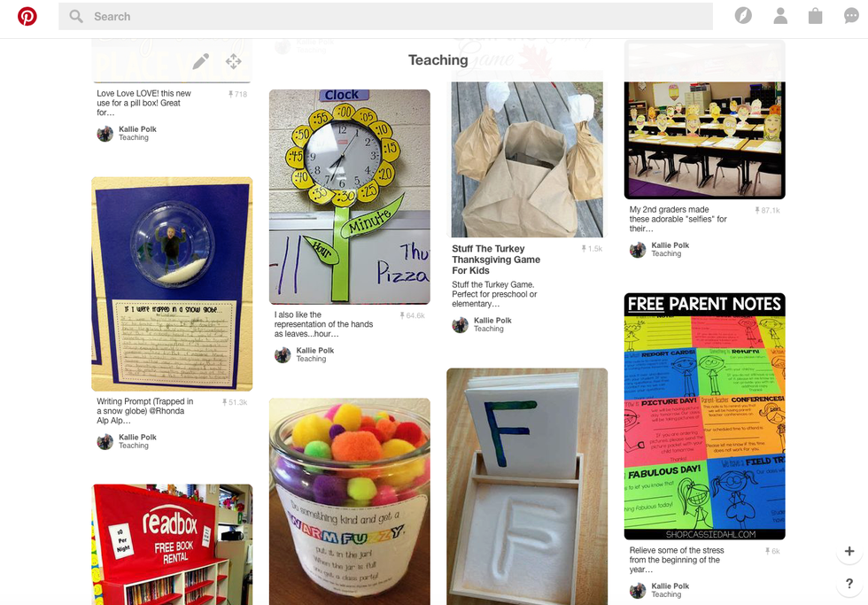Image resolution: width=868 pixels, height=605 pixels.
Task: Open the sunflower Clock pin image
Action: coord(349,197)
